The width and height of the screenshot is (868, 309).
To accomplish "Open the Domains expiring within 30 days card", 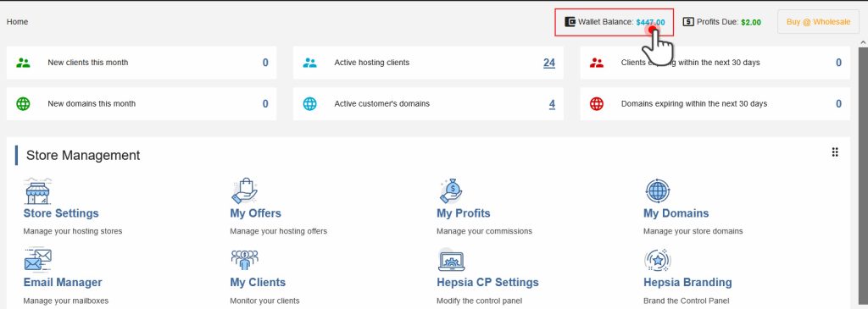I will pos(715,104).
